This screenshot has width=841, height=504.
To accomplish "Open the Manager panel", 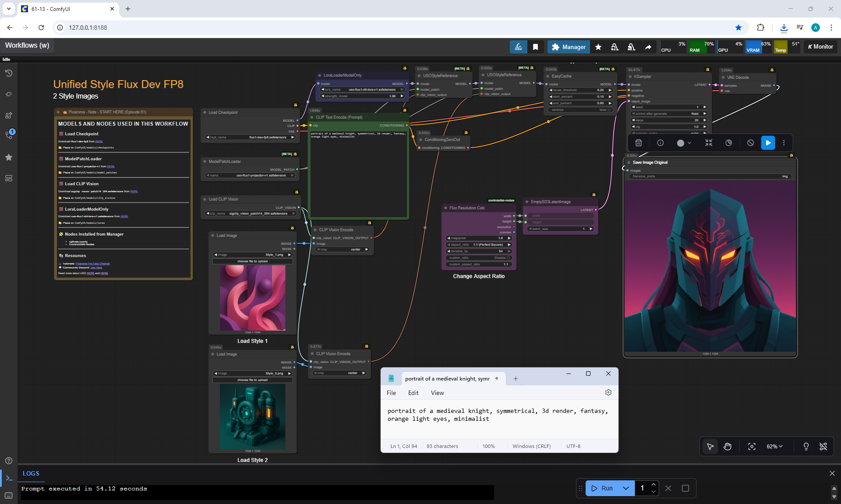I will tap(569, 47).
